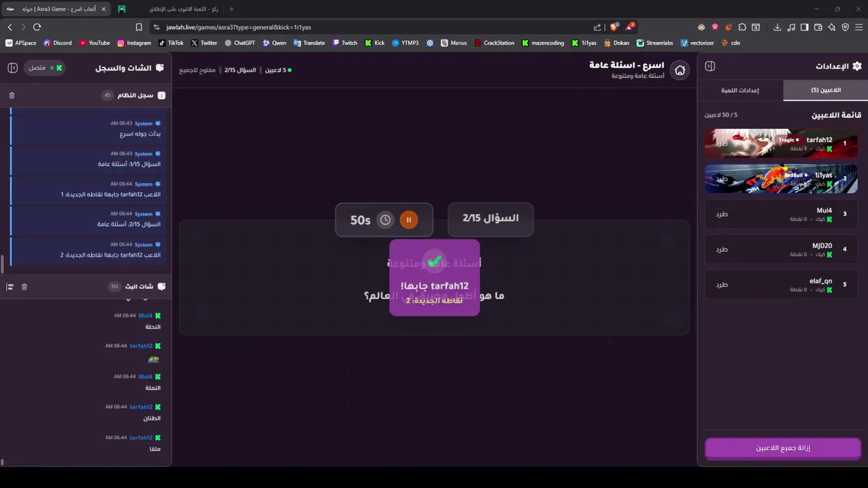Kick player Mui4

(x=722, y=214)
